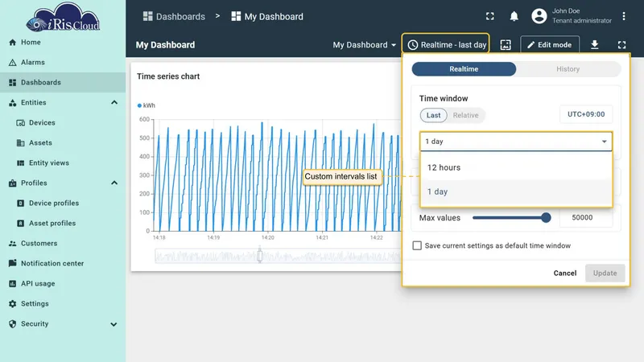Viewport: 644px width, 362px height.
Task: Click the Time series chart title
Action: click(168, 76)
